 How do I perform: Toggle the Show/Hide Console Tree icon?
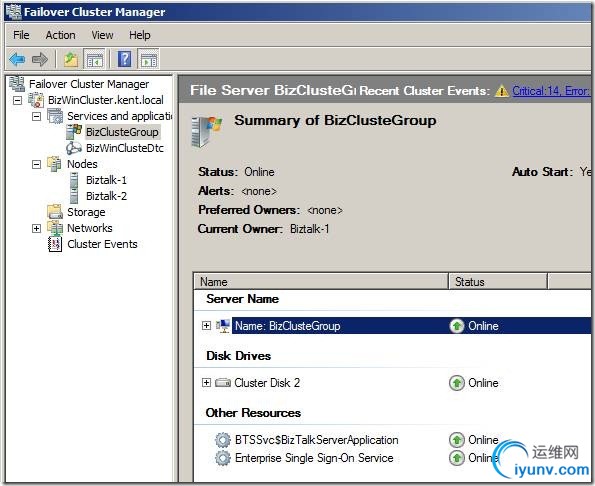94,59
